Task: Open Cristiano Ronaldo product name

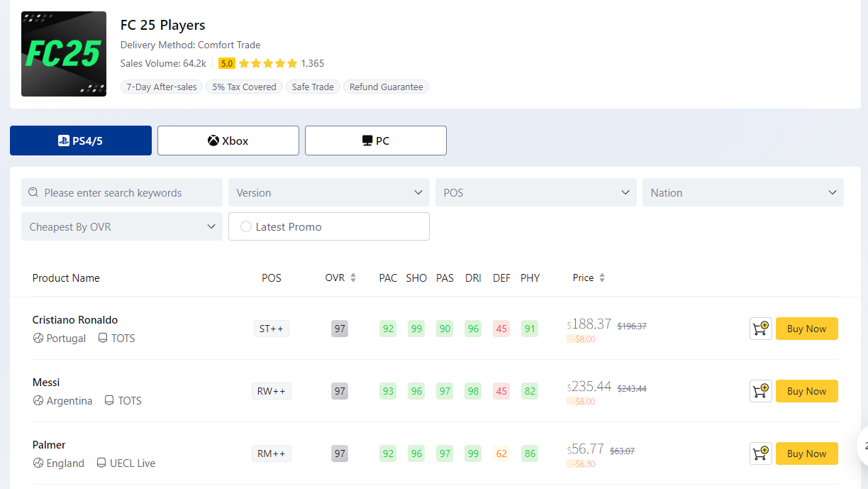Action: tap(75, 320)
